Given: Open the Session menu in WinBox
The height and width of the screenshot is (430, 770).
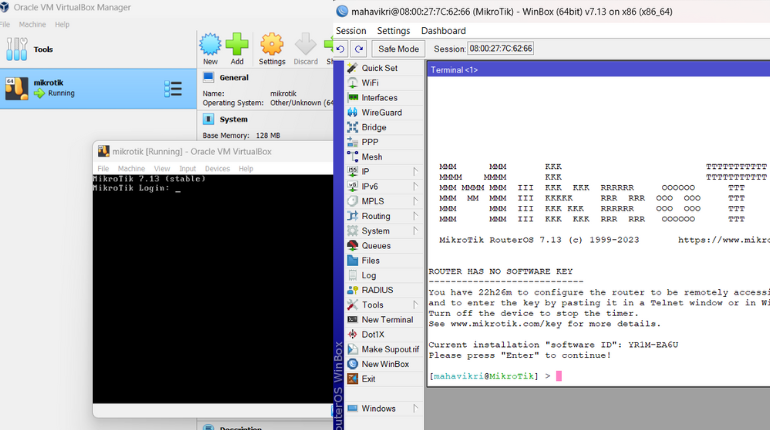Looking at the screenshot, I should click(351, 31).
